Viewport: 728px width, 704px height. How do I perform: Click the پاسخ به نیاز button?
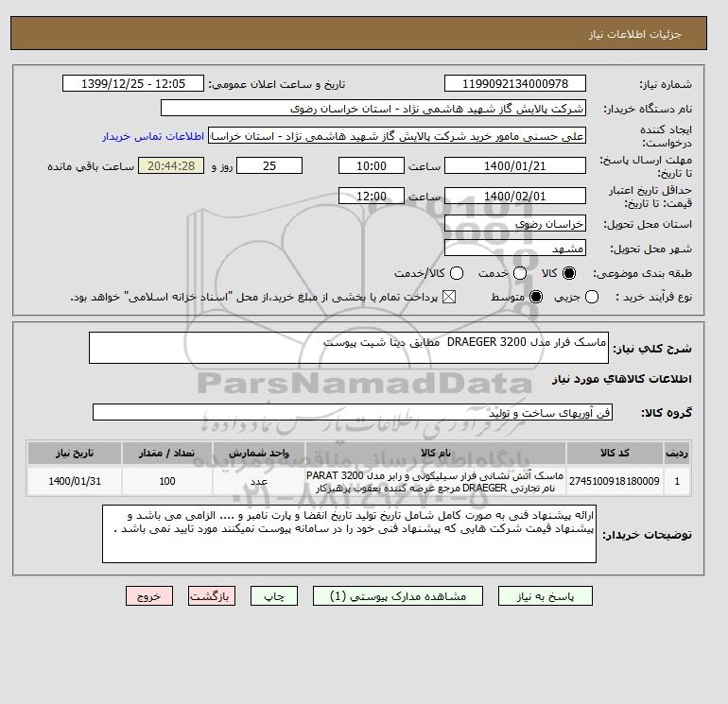[546, 596]
